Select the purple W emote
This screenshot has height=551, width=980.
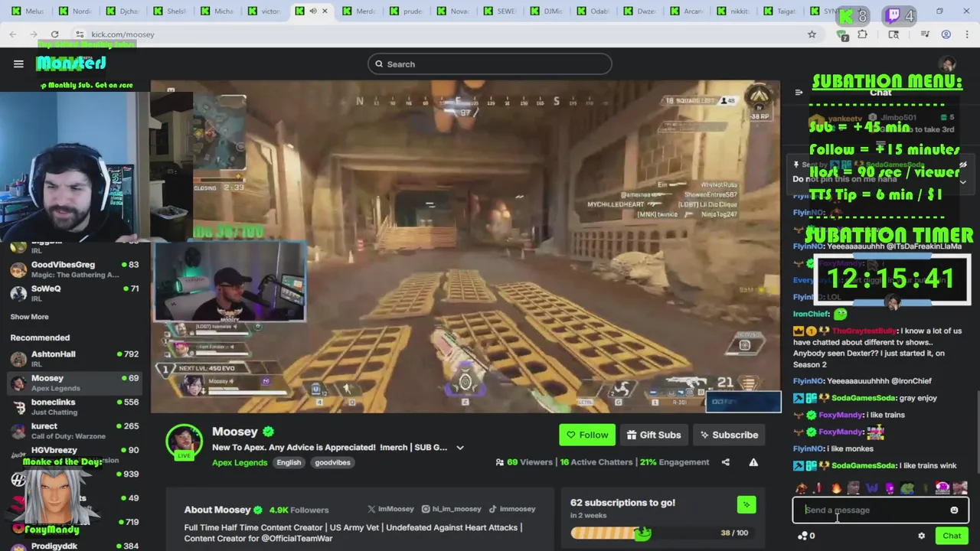(x=872, y=488)
